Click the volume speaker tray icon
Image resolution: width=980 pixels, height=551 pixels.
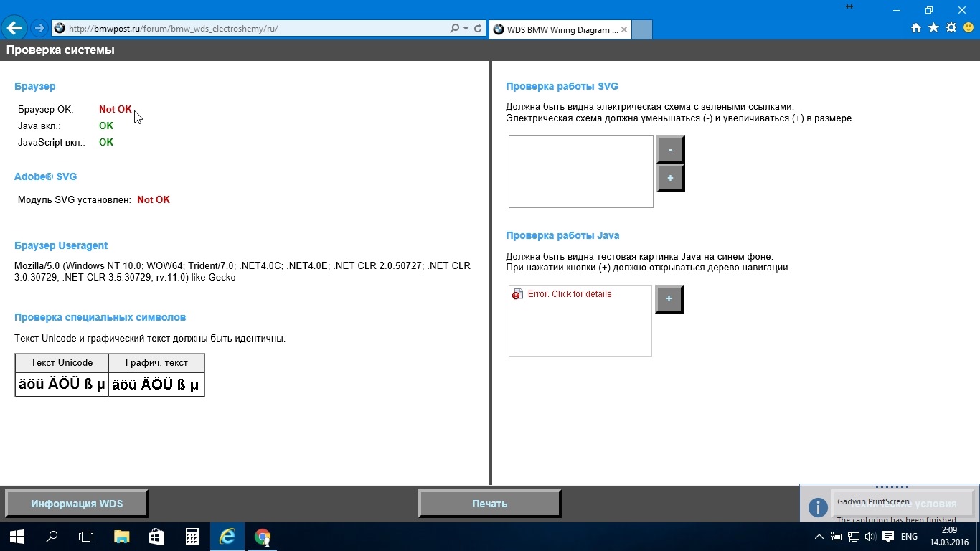[x=870, y=537]
